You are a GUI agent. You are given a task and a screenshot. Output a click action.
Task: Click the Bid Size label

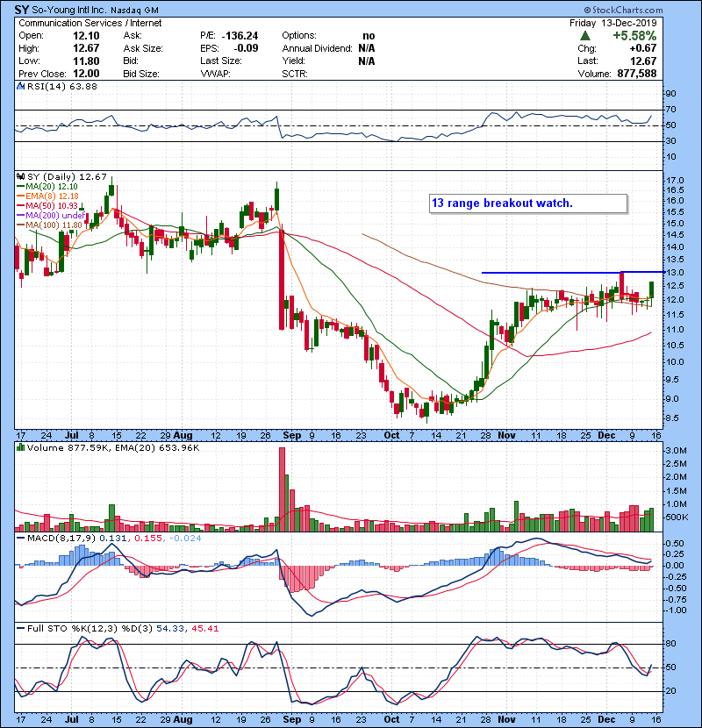click(141, 74)
